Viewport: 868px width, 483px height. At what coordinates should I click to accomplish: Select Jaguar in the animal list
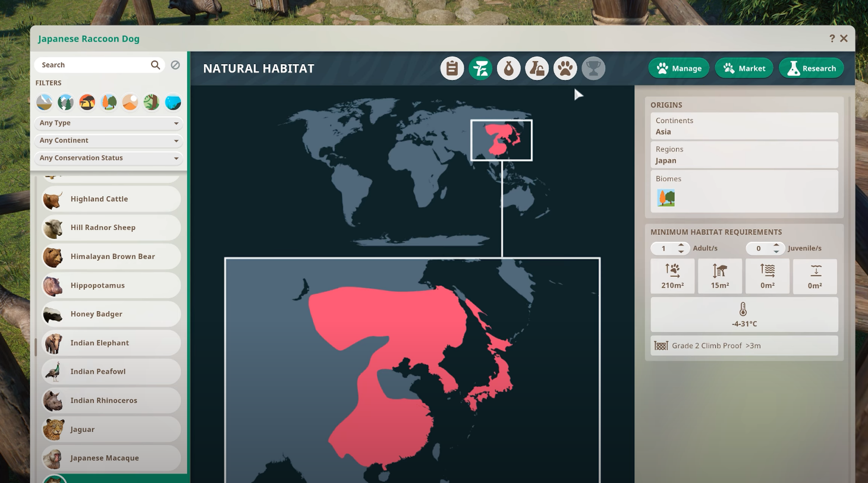[111, 430]
